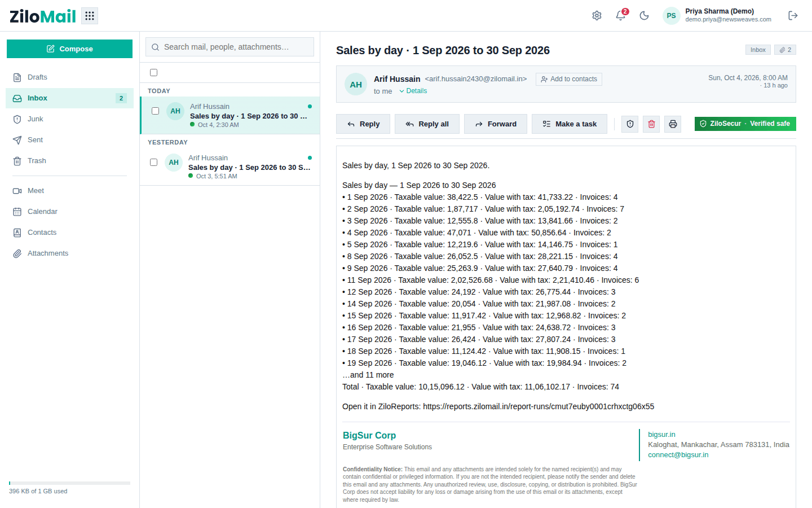Open Trash folder
Image resolution: width=812 pixels, height=508 pixels.
[x=69, y=161]
